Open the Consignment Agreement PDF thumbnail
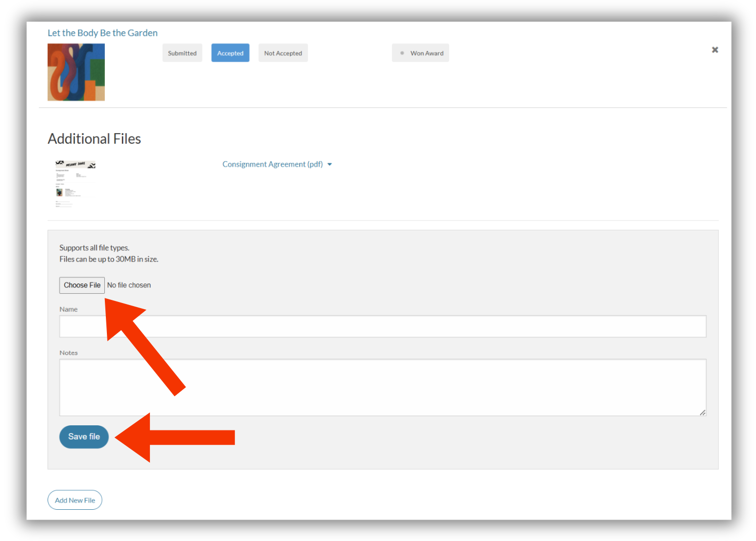756x541 pixels. click(75, 183)
